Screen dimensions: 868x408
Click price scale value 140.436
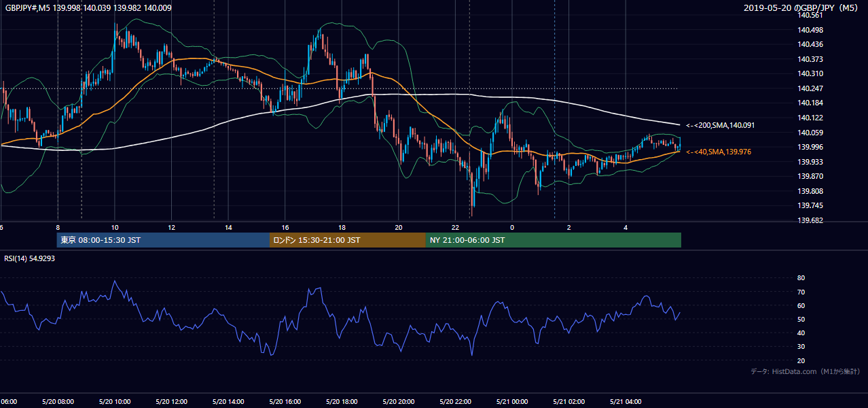click(812, 44)
